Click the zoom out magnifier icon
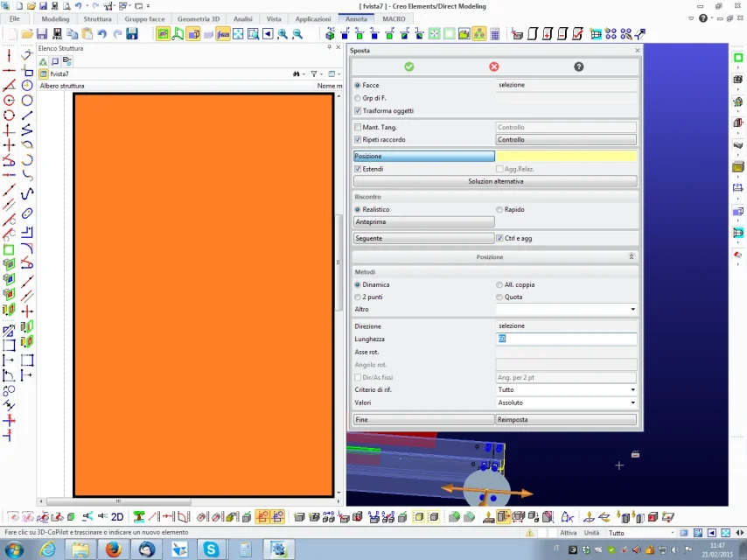The image size is (747, 560). (x=297, y=34)
